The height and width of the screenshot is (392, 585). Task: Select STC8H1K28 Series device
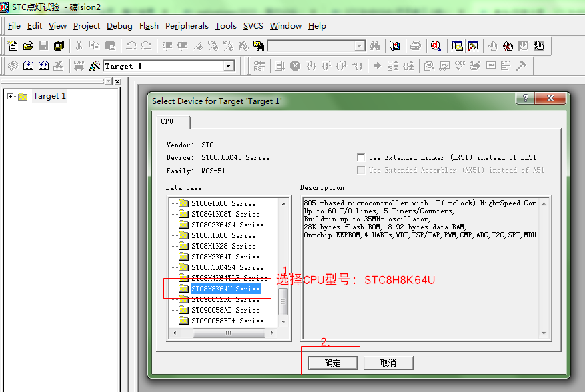coord(223,246)
